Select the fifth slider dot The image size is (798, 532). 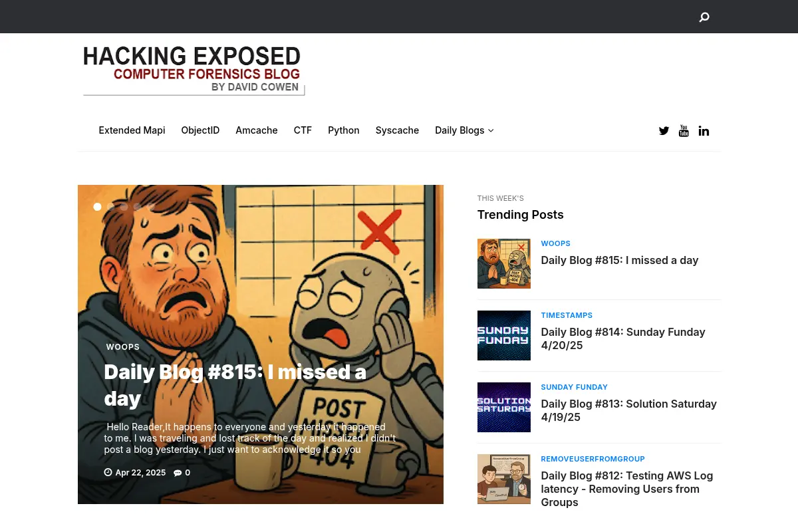[150, 207]
